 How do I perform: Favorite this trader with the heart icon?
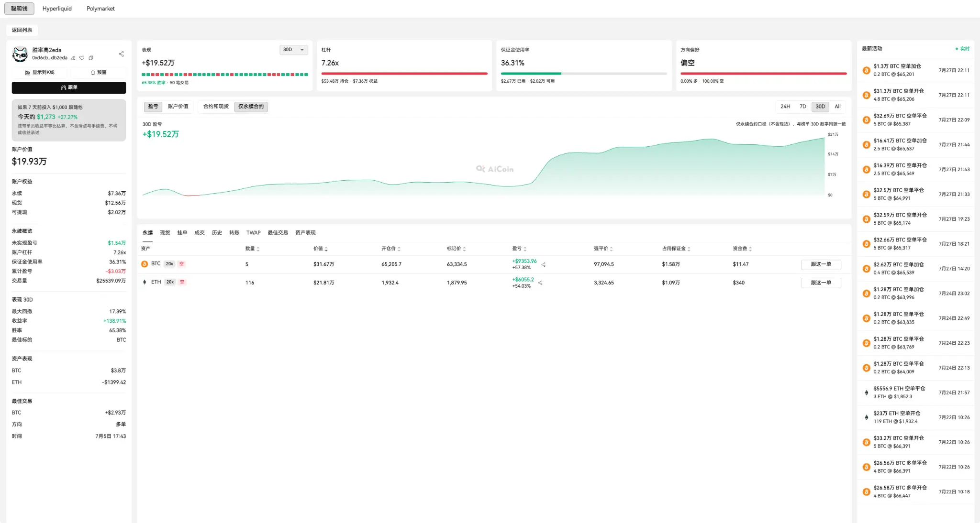pyautogui.click(x=82, y=58)
